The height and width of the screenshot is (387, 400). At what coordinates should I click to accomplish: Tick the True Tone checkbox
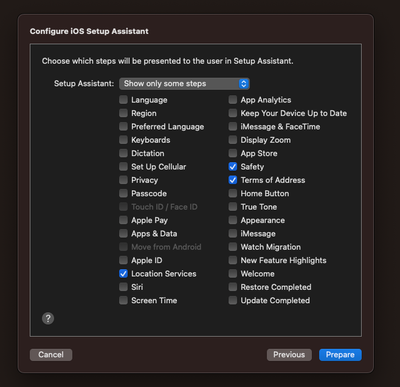click(x=233, y=207)
